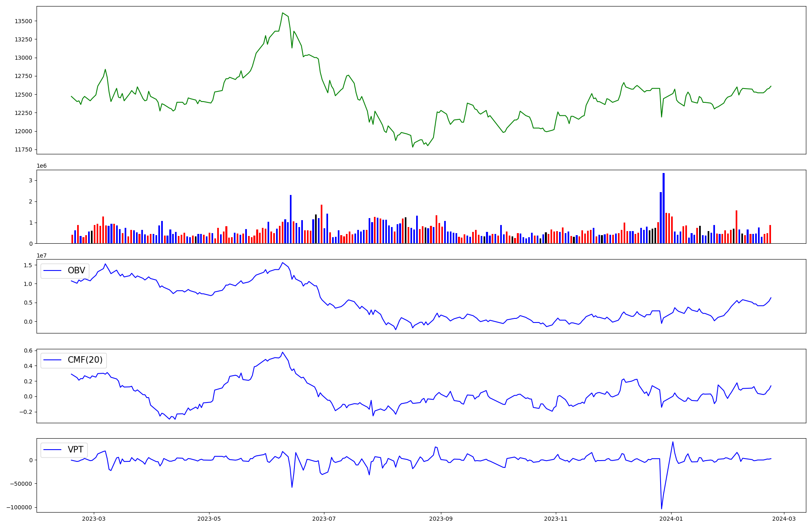The height and width of the screenshot is (528, 812).
Task: Click the 11750 price axis label
Action: click(x=24, y=150)
